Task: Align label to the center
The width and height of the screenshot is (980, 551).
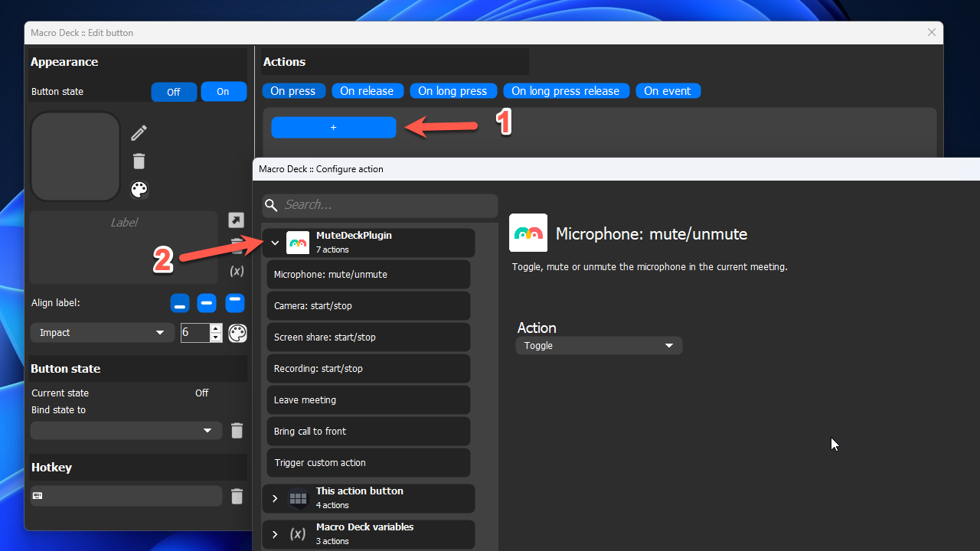Action: click(207, 303)
